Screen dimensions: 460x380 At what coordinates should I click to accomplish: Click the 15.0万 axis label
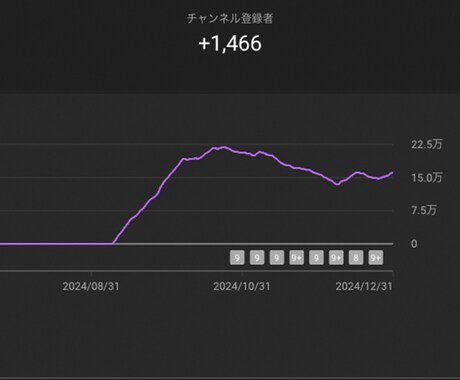(x=426, y=178)
